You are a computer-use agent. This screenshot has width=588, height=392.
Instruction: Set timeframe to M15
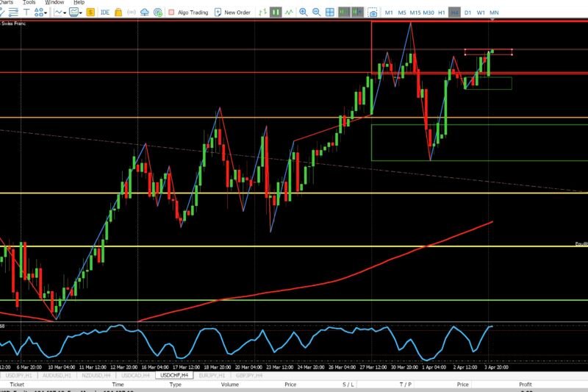[415, 13]
